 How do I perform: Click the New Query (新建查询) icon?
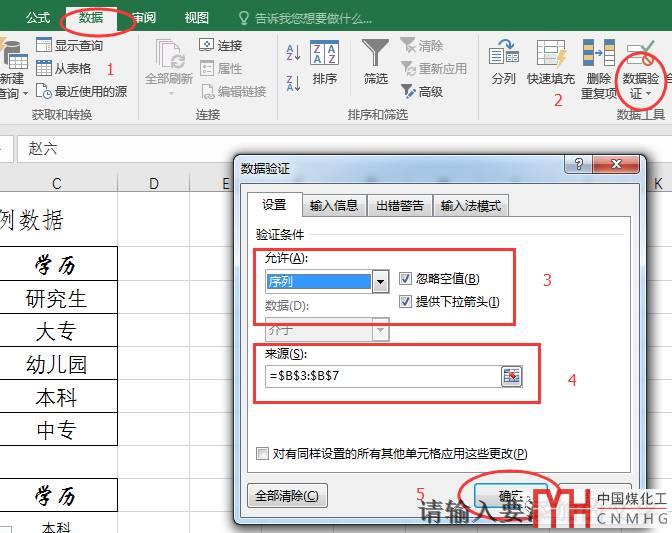pyautogui.click(x=13, y=56)
